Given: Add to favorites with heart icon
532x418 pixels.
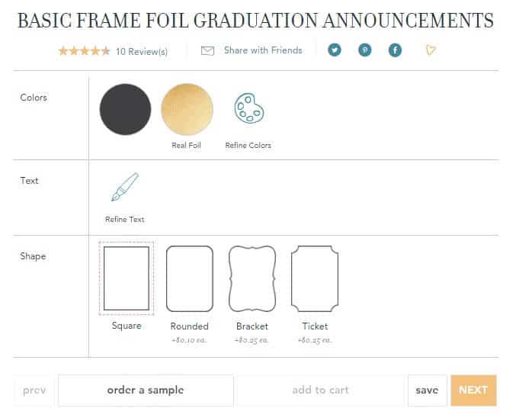Looking at the screenshot, I should [431, 50].
